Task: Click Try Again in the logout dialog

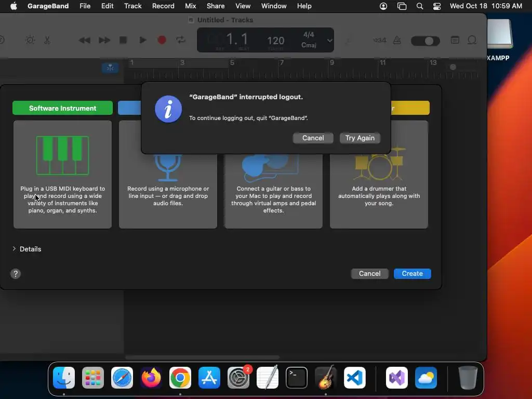Action: pos(360,138)
